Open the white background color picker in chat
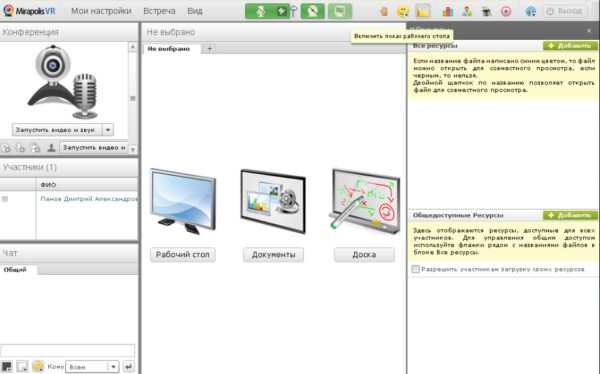The width and height of the screenshot is (600, 374). [x=23, y=366]
